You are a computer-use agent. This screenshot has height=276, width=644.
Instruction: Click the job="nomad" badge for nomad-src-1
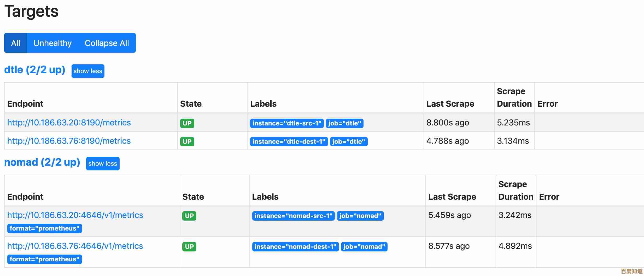click(x=360, y=216)
